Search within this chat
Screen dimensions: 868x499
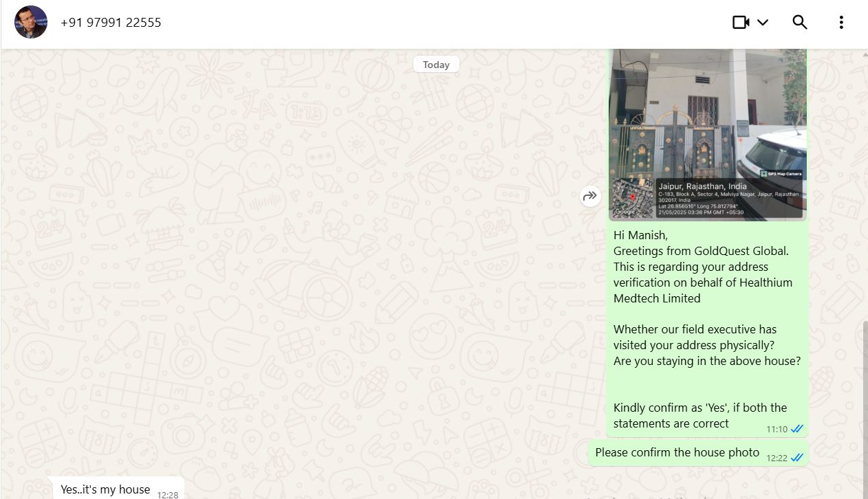800,23
